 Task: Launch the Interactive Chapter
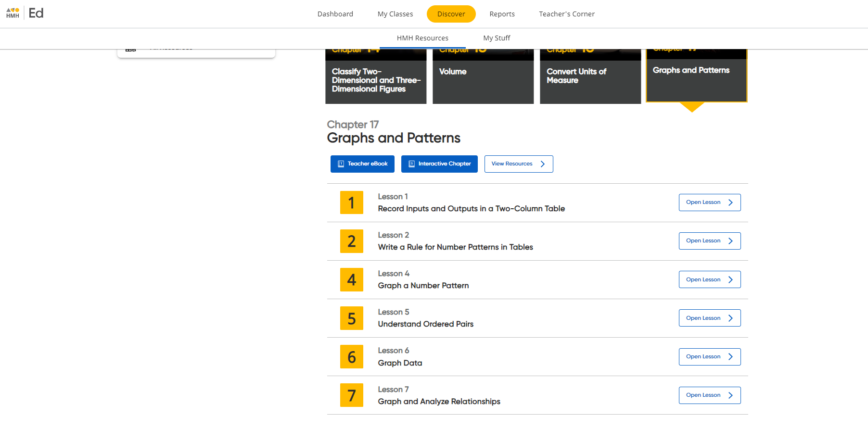(x=439, y=164)
